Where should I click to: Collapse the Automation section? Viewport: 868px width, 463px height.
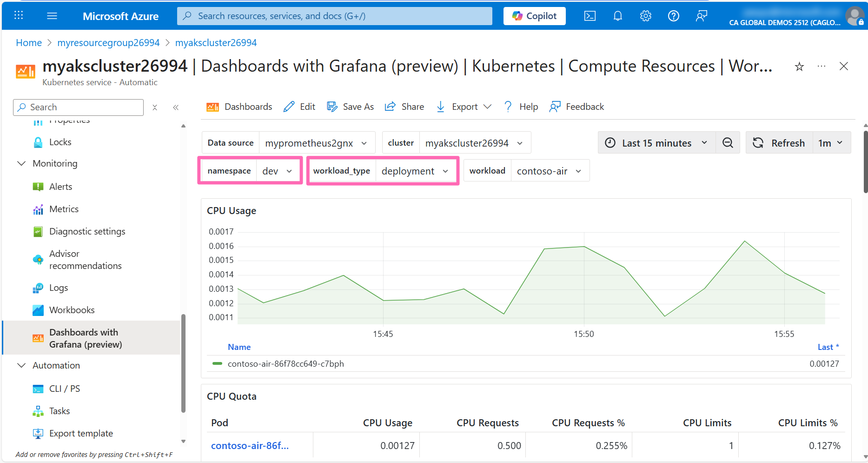[x=21, y=365]
